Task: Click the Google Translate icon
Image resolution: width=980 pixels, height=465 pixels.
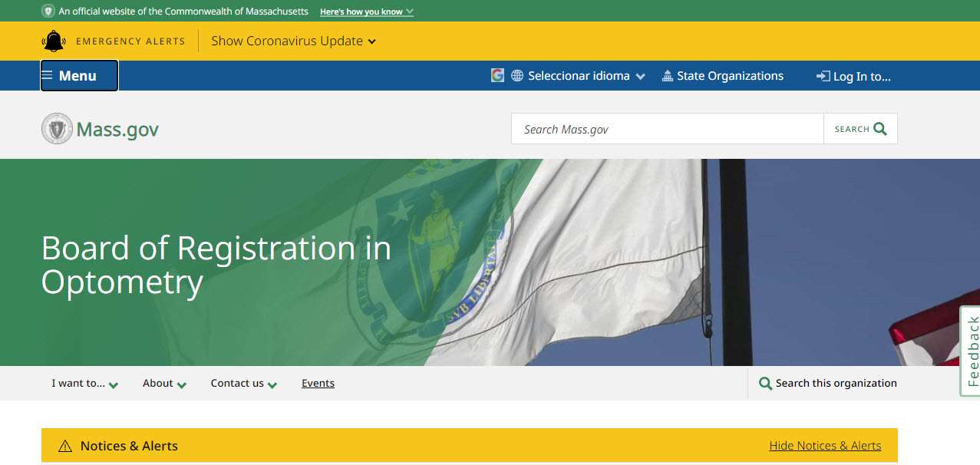Action: [x=497, y=75]
